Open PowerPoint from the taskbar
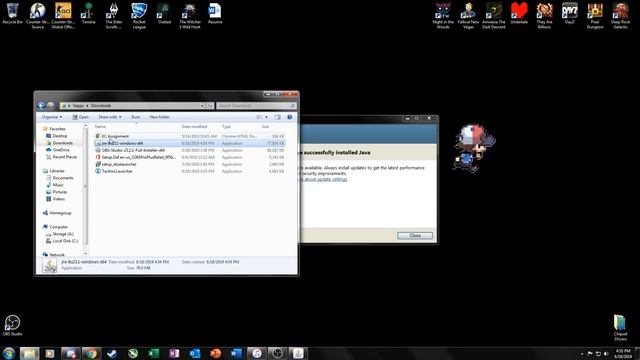640x360 pixels. click(x=216, y=353)
